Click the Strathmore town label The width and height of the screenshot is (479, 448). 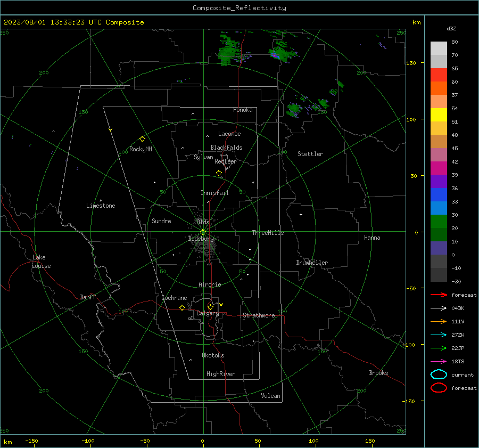tap(259, 315)
